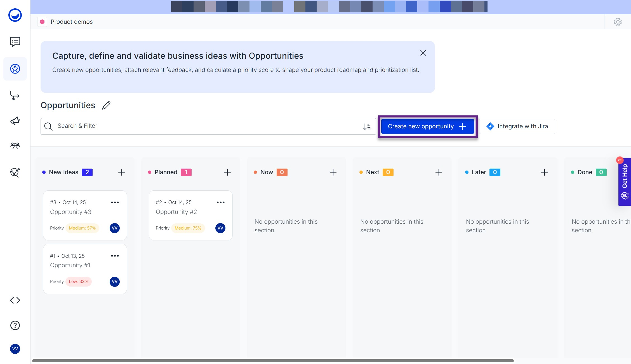Open the roadmap branch sidebar icon
This screenshot has width=631, height=364.
coord(15,96)
